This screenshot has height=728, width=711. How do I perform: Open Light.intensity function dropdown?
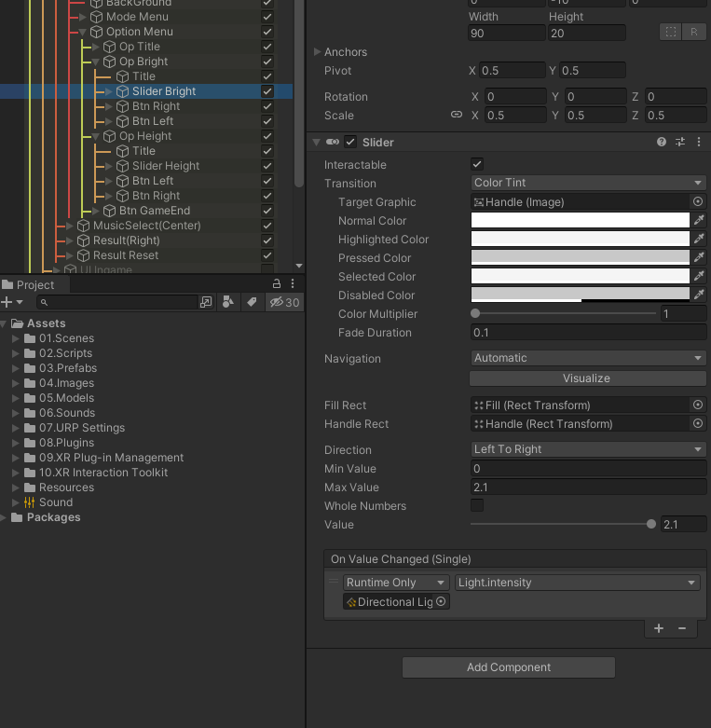coord(578,583)
